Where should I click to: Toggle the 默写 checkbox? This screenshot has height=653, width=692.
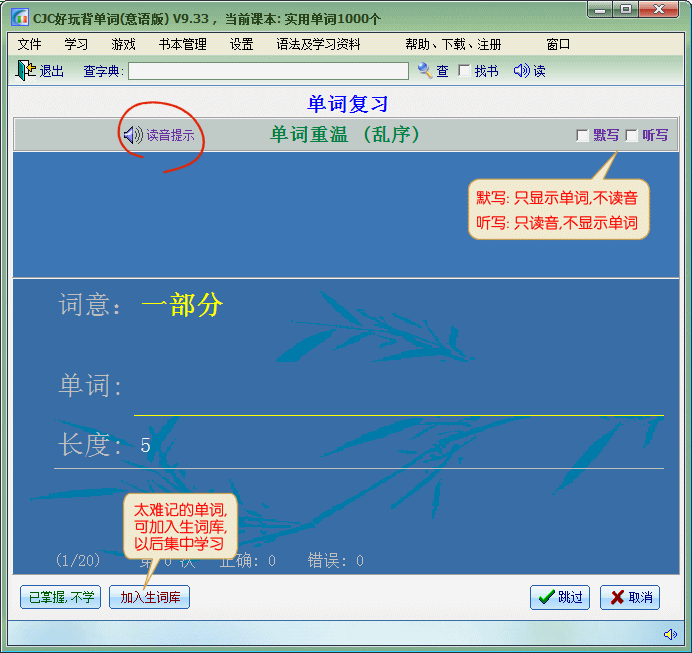click(582, 136)
